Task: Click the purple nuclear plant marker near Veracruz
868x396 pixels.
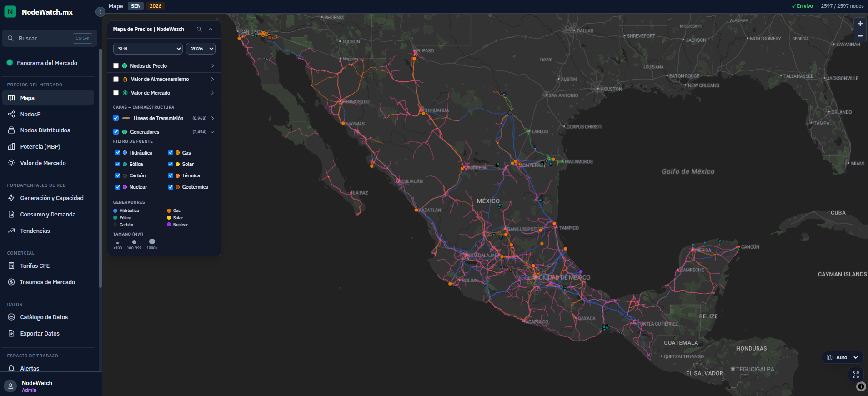Action: [x=581, y=272]
